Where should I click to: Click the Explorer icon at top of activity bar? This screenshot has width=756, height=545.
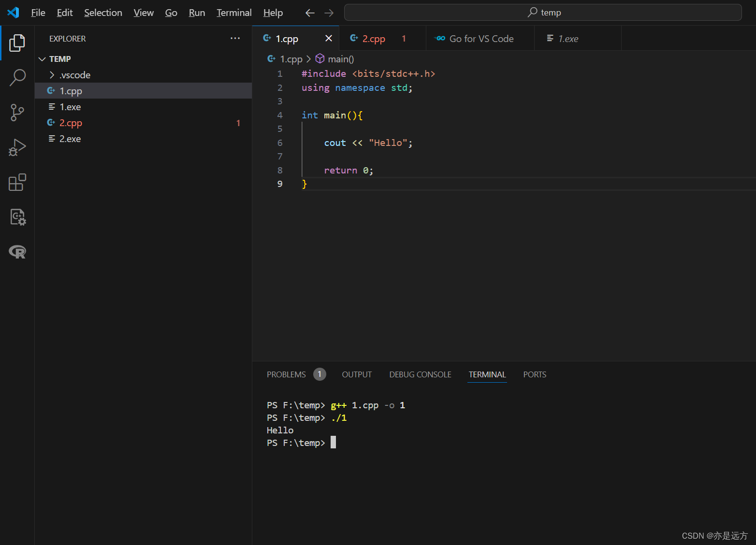click(17, 43)
